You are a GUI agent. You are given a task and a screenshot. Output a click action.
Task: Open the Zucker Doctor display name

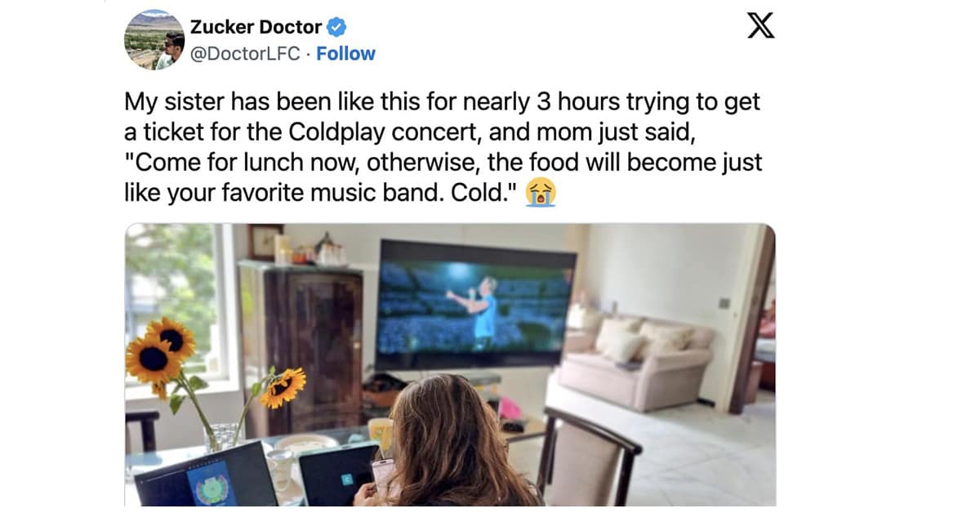256,27
